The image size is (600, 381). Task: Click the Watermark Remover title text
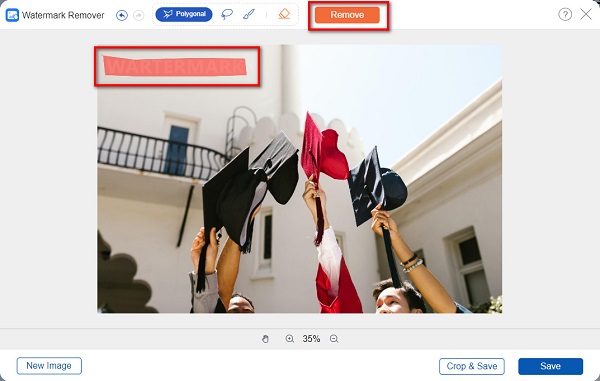63,15
